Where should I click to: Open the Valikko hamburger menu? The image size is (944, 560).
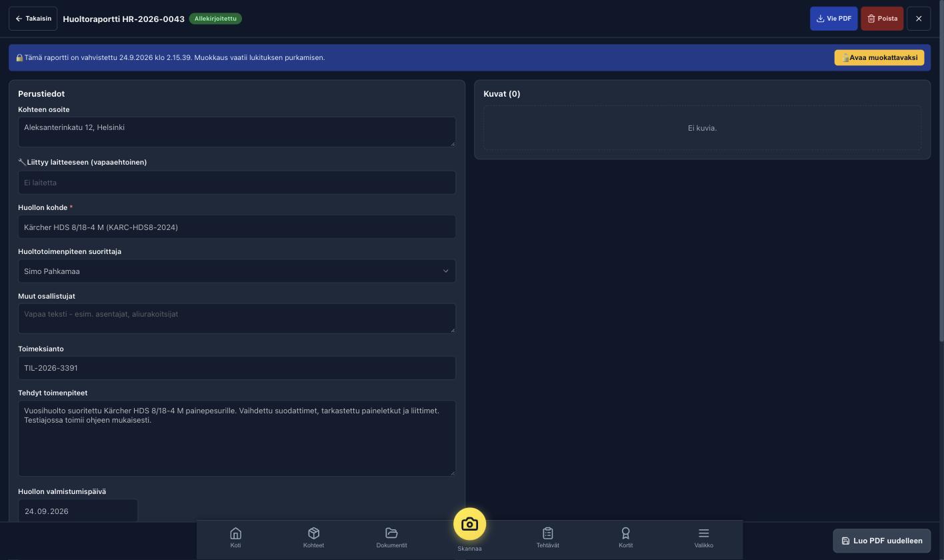[703, 537]
